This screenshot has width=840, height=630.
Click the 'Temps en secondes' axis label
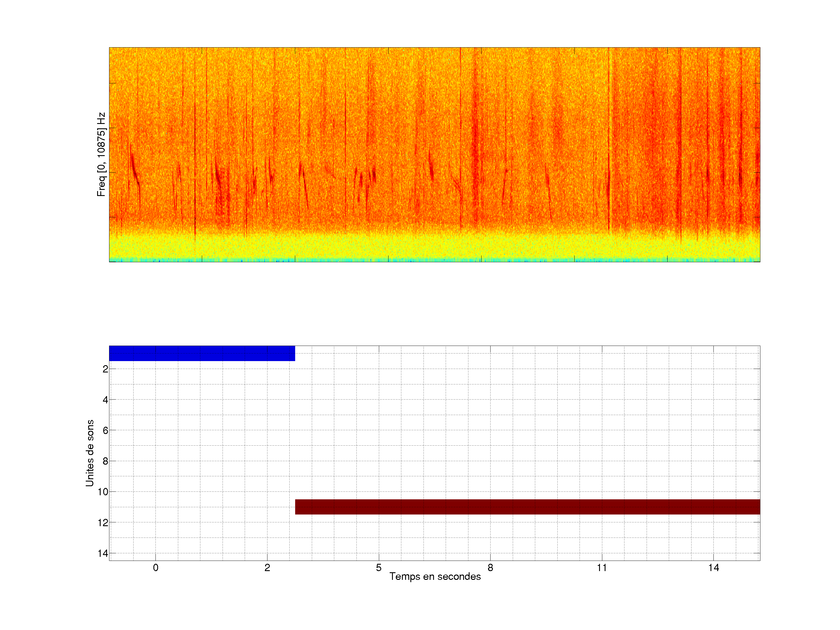pyautogui.click(x=435, y=576)
